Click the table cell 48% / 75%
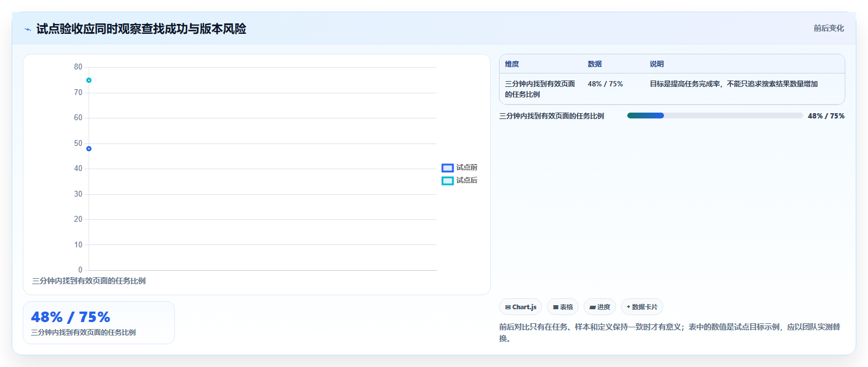This screenshot has width=868, height=367. pos(605,84)
